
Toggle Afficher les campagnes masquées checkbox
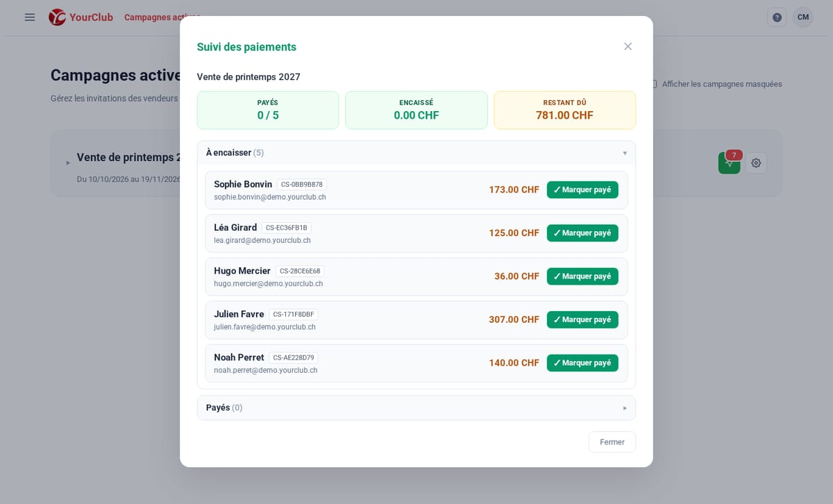(653, 84)
